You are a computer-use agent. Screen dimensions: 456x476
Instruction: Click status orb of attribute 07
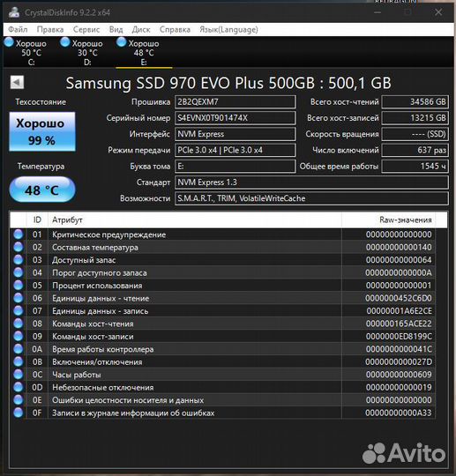[19, 311]
